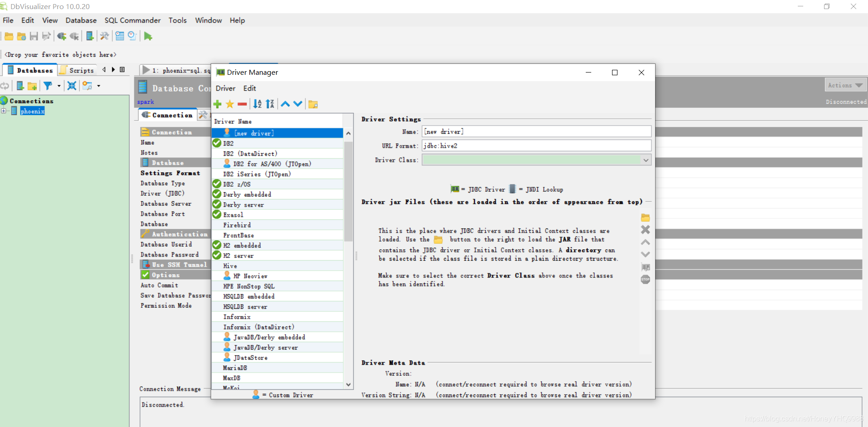Click the folder search icon in Driver Manager toolbar
This screenshot has height=427, width=868.
pyautogui.click(x=313, y=104)
